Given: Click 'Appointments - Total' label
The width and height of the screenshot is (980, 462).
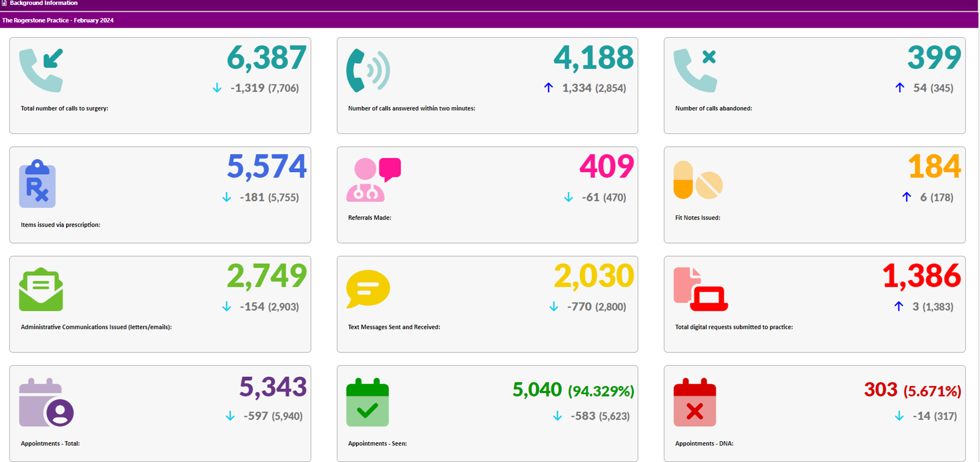Looking at the screenshot, I should click(50, 443).
